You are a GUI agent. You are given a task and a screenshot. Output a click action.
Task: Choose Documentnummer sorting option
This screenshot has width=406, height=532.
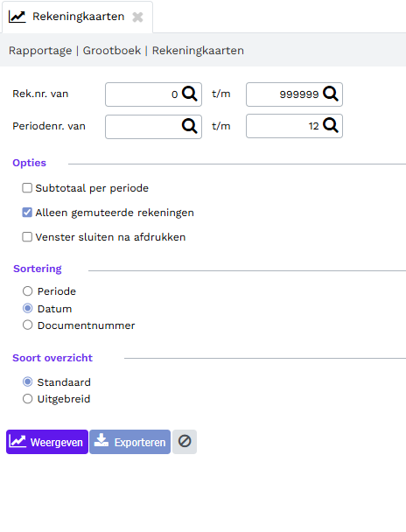(27, 325)
